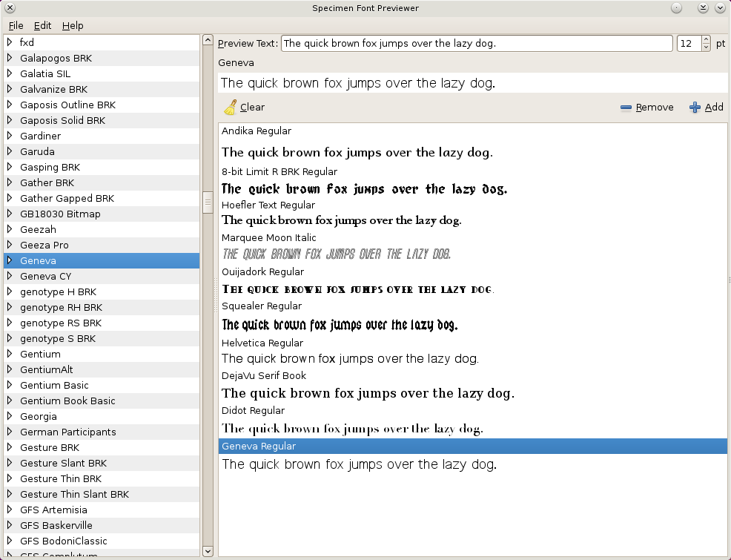Select genotype S BRK font
This screenshot has height=560, width=731.
point(102,338)
